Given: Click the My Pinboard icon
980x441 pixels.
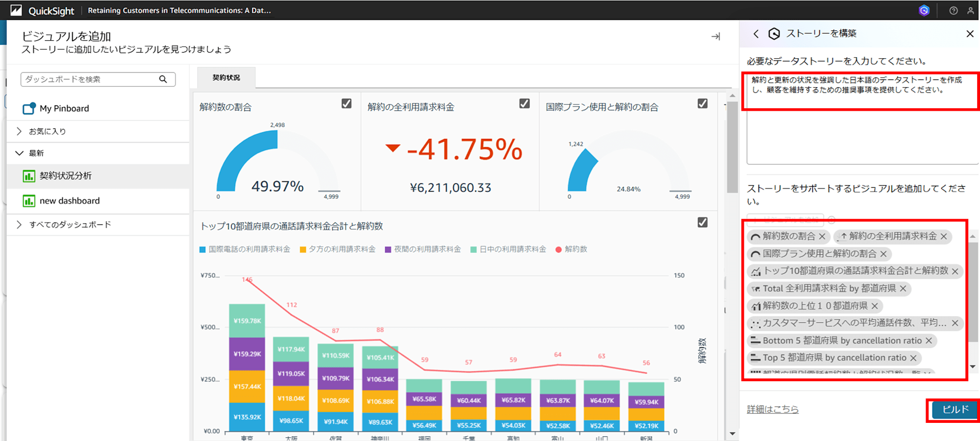Looking at the screenshot, I should click(29, 108).
